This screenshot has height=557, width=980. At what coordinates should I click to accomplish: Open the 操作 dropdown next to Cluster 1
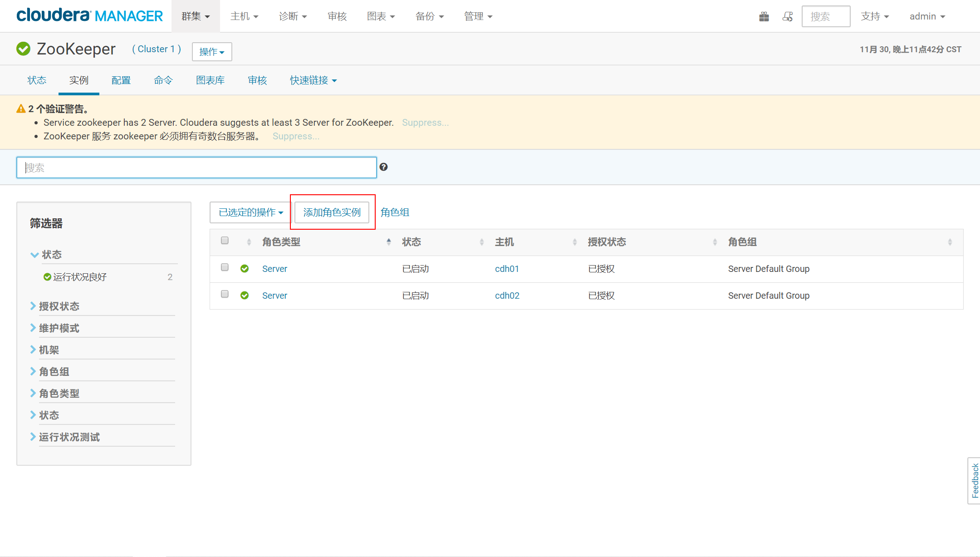212,52
